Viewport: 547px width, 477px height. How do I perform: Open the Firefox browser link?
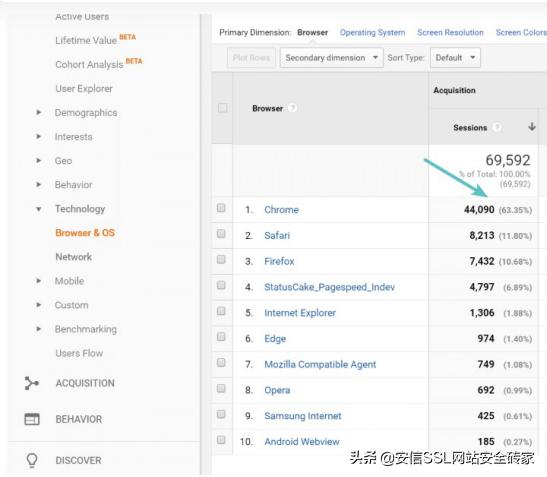tap(279, 261)
